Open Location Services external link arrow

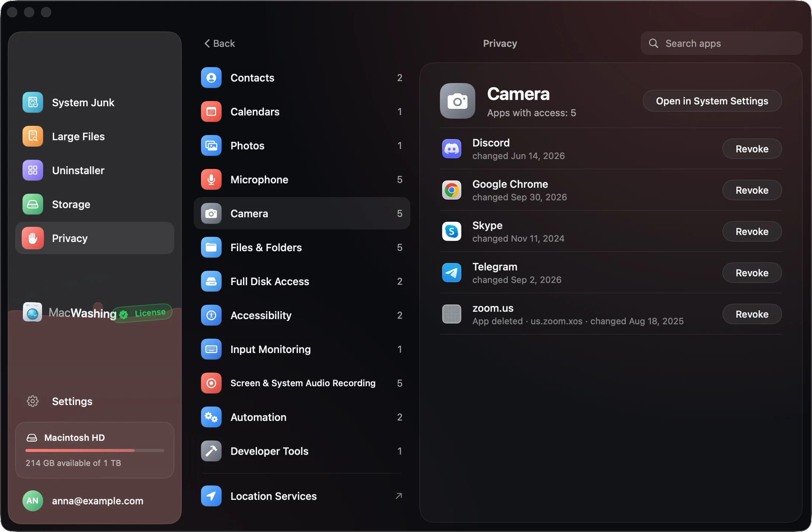pos(399,496)
